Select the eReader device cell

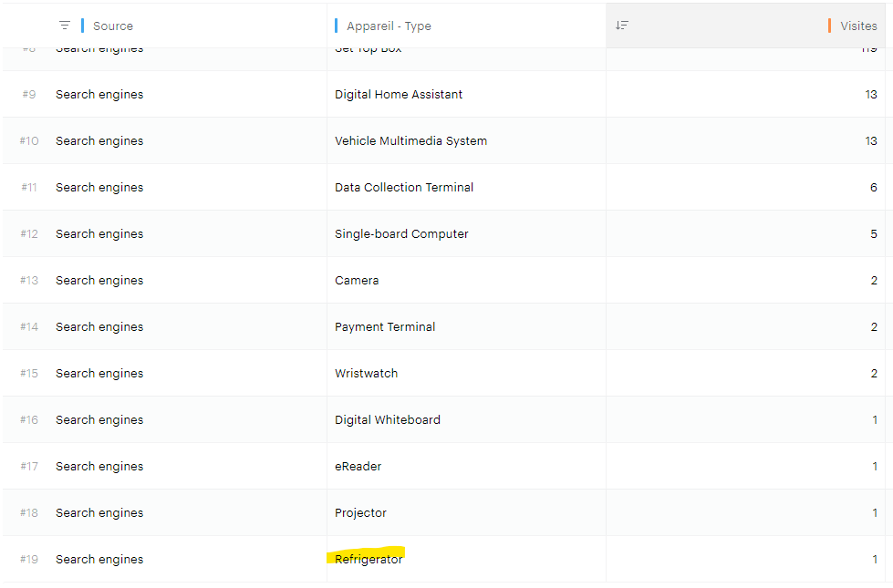tap(358, 466)
